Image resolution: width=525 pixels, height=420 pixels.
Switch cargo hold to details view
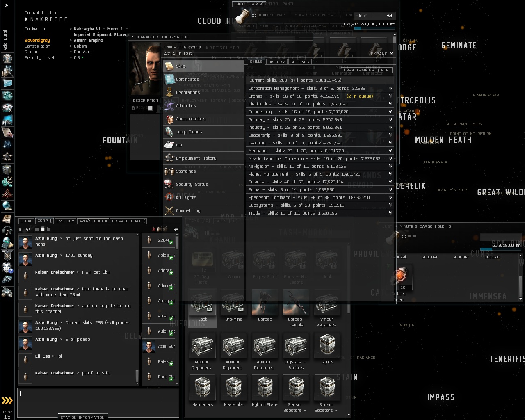pyautogui.click(x=409, y=237)
